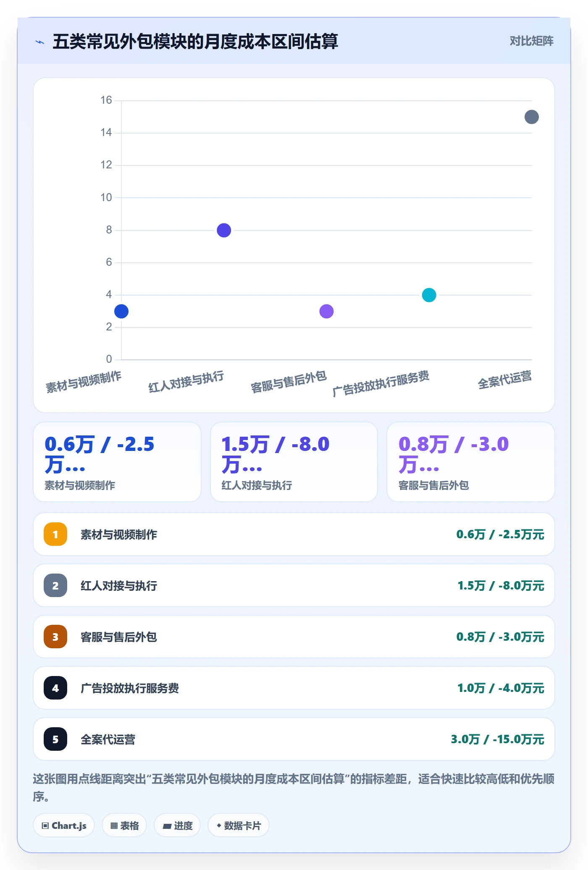The width and height of the screenshot is (588, 870).
Task: Click the orange number 1 badge
Action: point(55,534)
